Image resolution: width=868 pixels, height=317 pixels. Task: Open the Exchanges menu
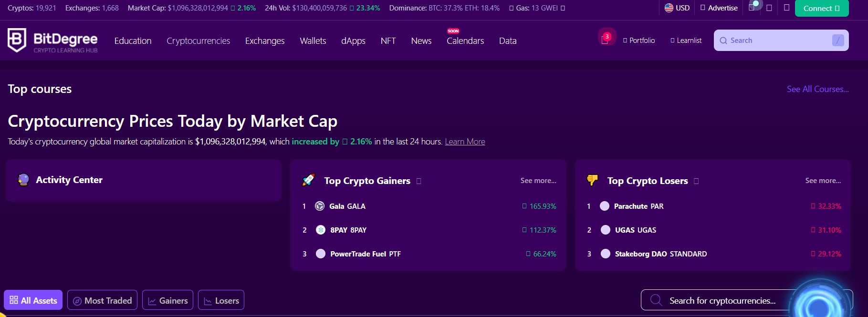[265, 41]
